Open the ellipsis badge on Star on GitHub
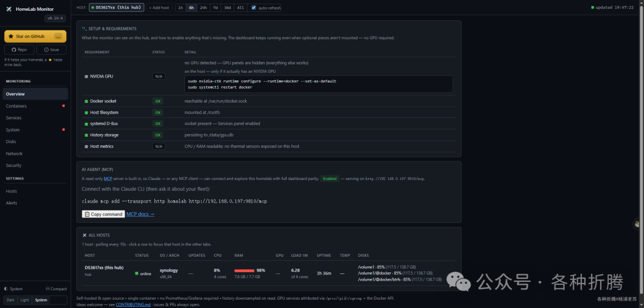 coord(58,36)
